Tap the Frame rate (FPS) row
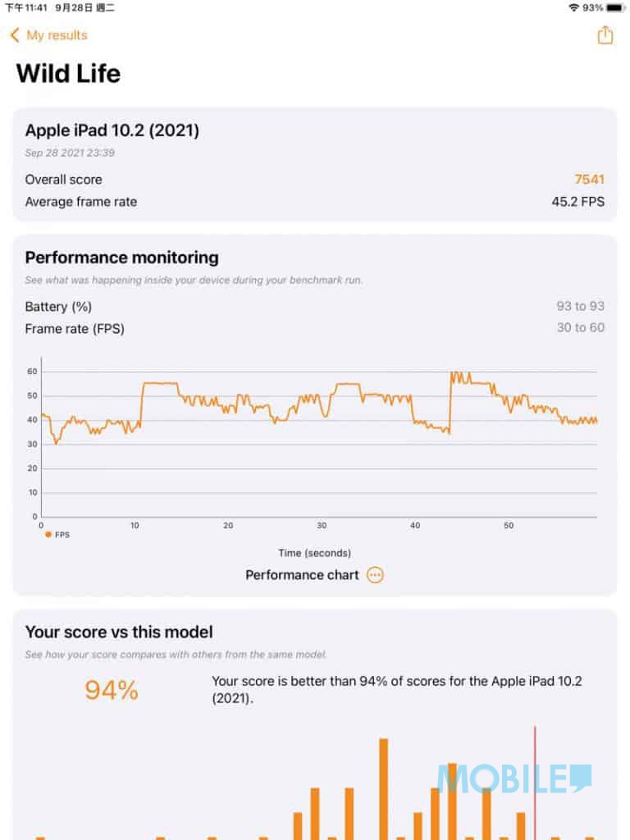Screen dimensions: 630x840 pyautogui.click(x=314, y=328)
